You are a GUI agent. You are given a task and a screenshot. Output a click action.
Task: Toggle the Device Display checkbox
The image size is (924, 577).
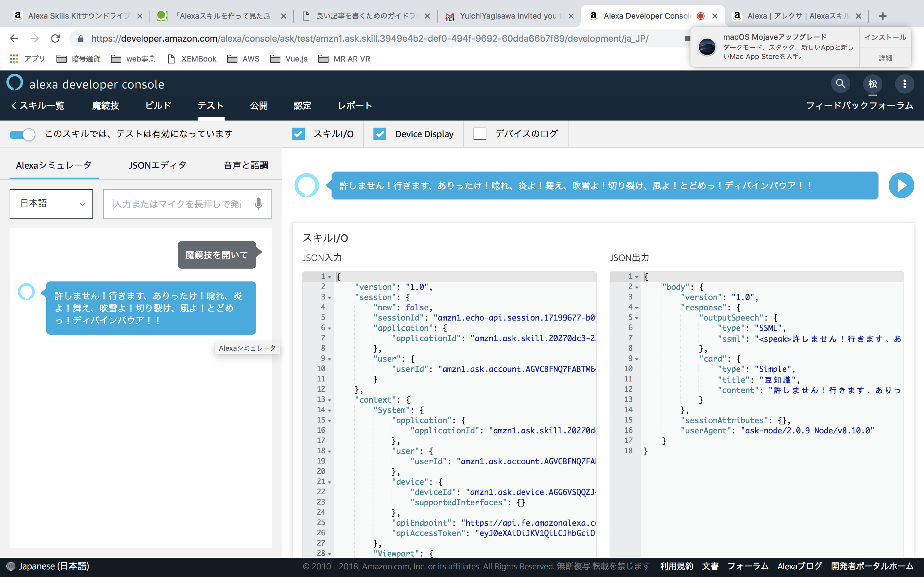(379, 134)
